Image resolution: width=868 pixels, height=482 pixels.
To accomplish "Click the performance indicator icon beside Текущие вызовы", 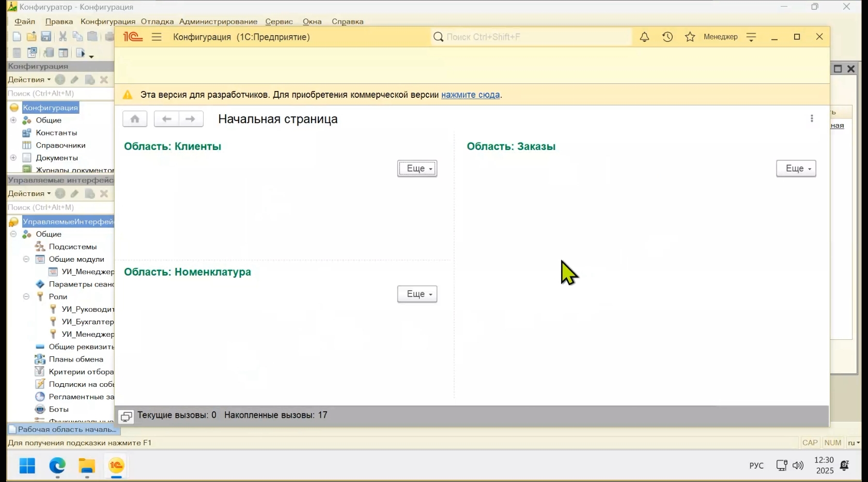I will (x=126, y=416).
